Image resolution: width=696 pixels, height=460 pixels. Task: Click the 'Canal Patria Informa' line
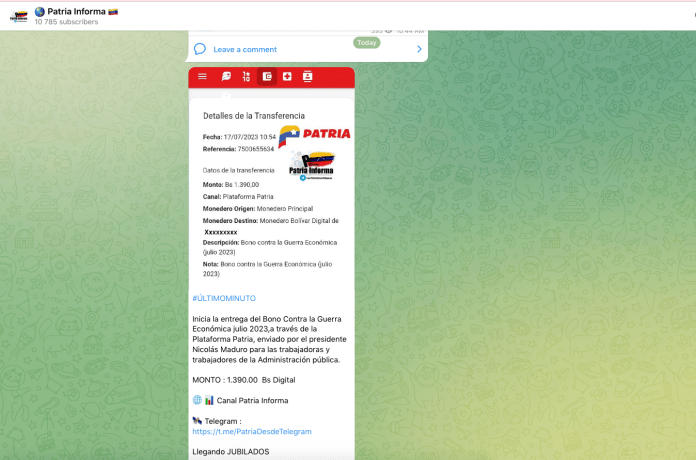(x=241, y=401)
